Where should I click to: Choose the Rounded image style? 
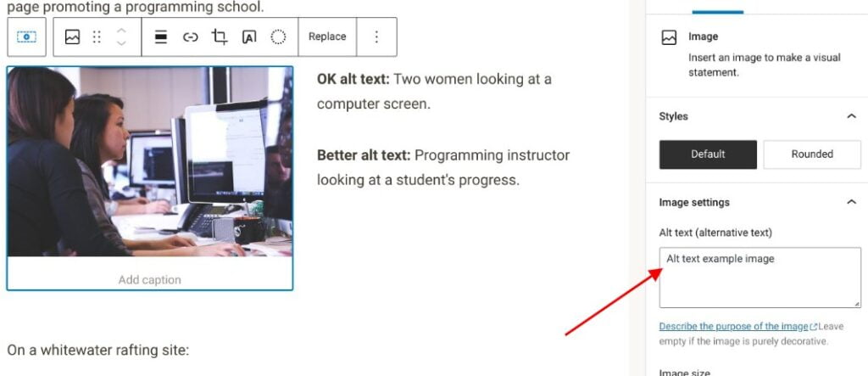point(812,154)
